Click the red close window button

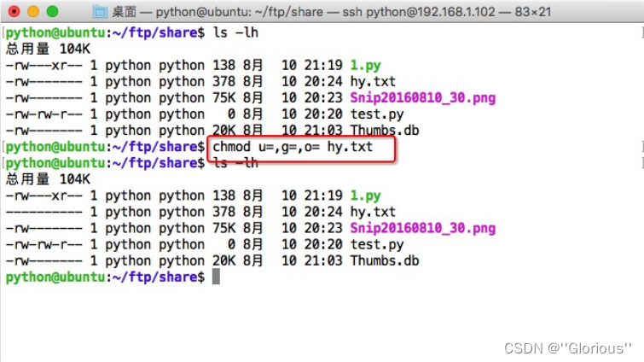click(x=14, y=11)
